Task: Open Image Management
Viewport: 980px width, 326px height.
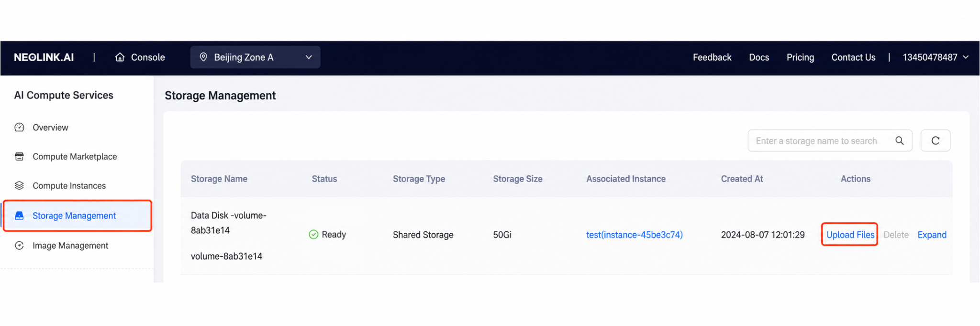Action: coord(70,246)
